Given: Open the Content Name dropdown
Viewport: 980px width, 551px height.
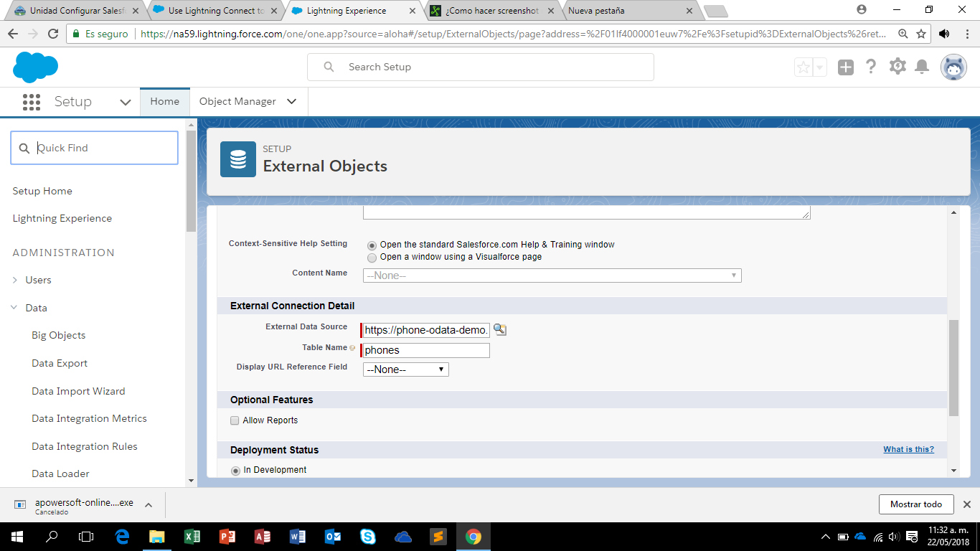Looking at the screenshot, I should click(552, 275).
